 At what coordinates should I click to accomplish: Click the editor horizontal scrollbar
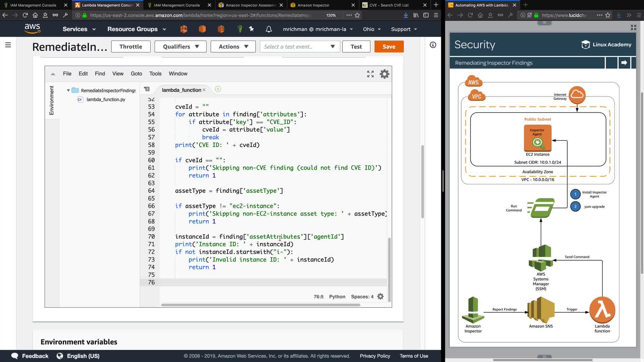click(x=260, y=305)
